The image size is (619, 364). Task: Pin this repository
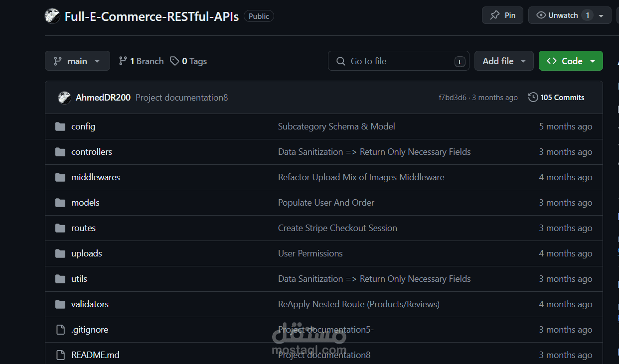pos(502,15)
